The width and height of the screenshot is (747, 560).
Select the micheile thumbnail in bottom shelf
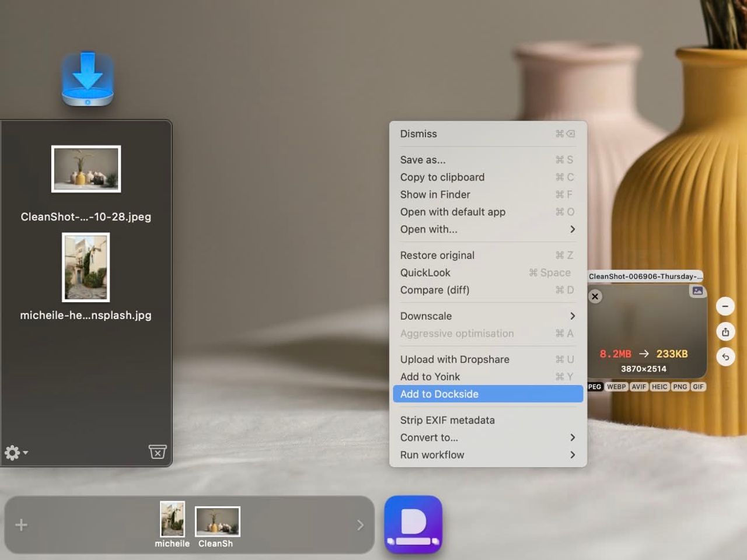172,521
